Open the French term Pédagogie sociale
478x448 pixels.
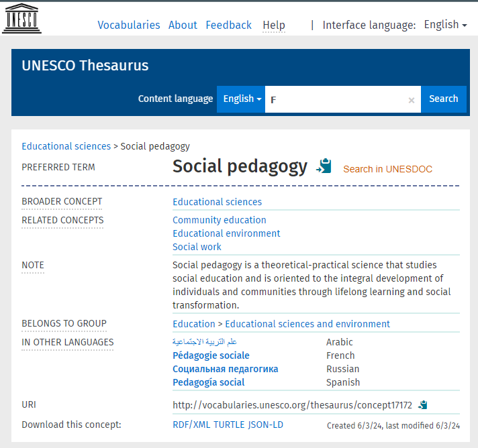(x=211, y=355)
